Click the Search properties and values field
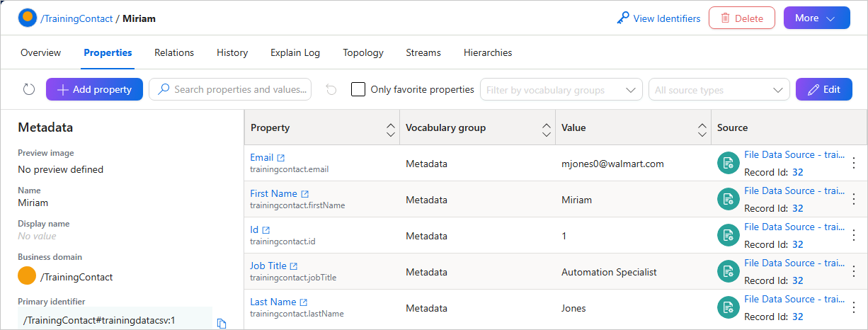The width and height of the screenshot is (868, 330). click(x=230, y=89)
